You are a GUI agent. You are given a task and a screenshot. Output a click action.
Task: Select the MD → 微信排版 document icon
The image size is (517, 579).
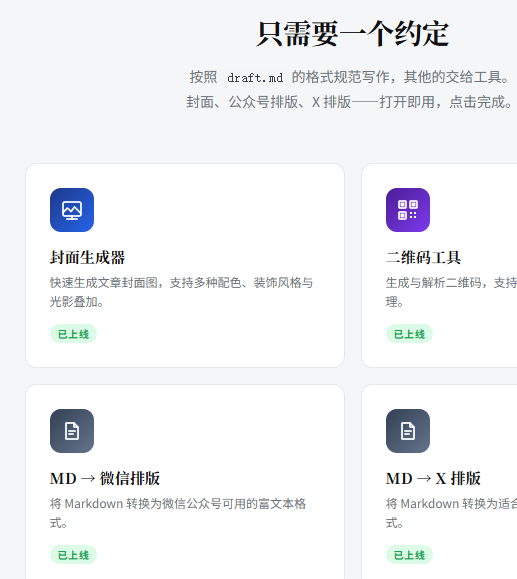(x=72, y=431)
